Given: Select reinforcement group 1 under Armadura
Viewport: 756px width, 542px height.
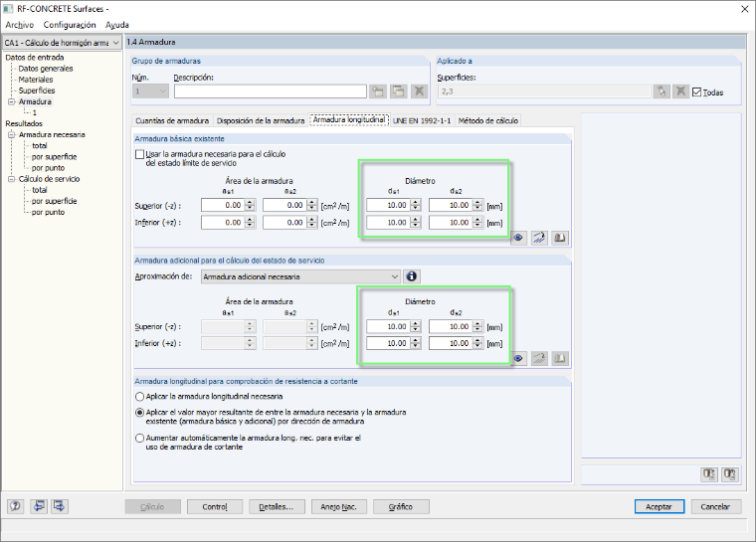Looking at the screenshot, I should 34,112.
